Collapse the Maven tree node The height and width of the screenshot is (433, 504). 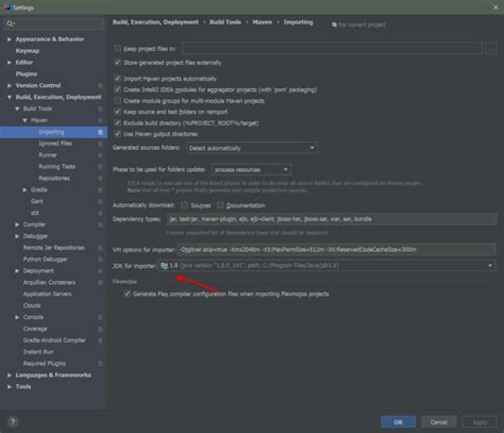24,121
